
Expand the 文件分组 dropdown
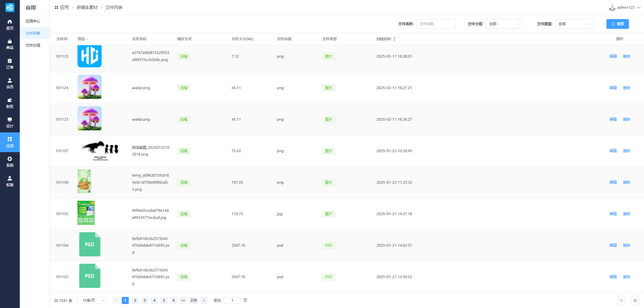point(505,24)
